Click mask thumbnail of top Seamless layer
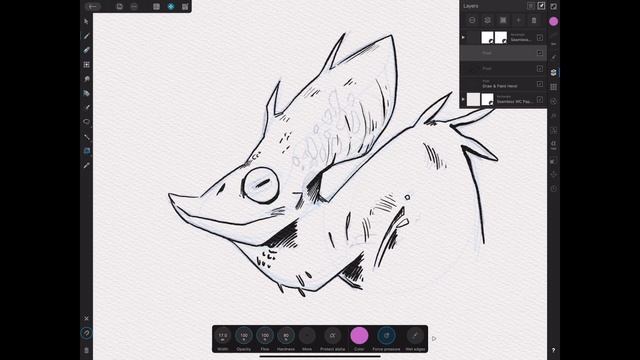This screenshot has height=360, width=640. click(501, 38)
